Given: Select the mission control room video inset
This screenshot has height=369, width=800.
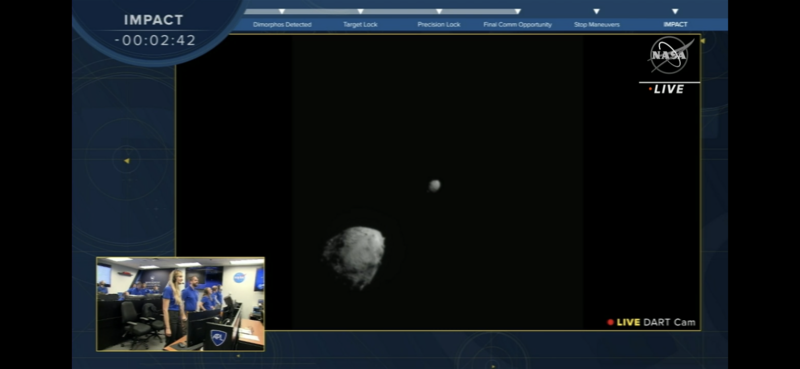Looking at the screenshot, I should tap(180, 304).
